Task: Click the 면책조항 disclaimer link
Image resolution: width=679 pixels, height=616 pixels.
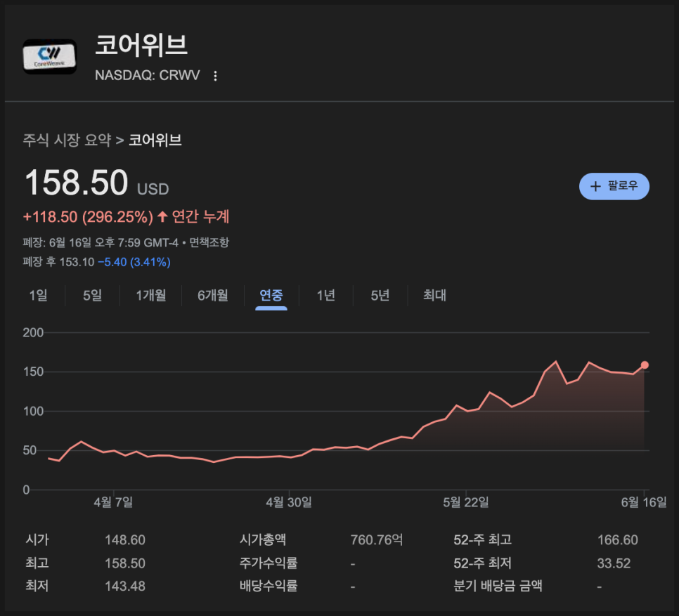Action: click(209, 242)
